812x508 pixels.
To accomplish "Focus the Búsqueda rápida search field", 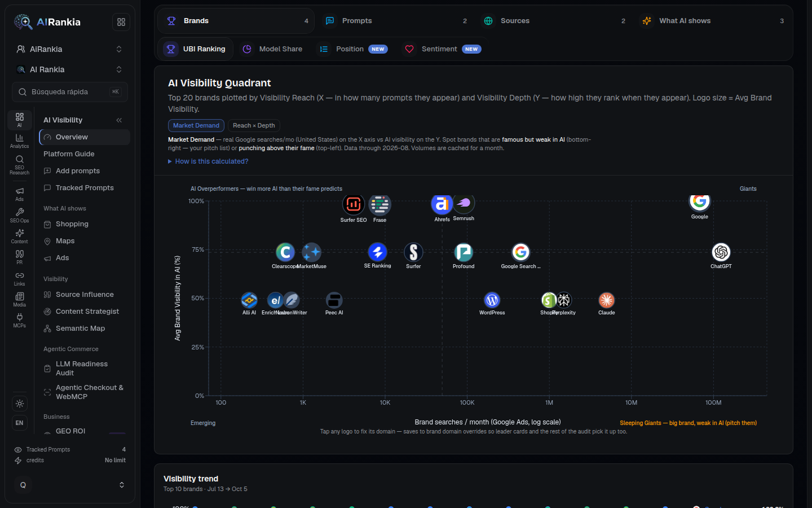I will click(x=70, y=92).
